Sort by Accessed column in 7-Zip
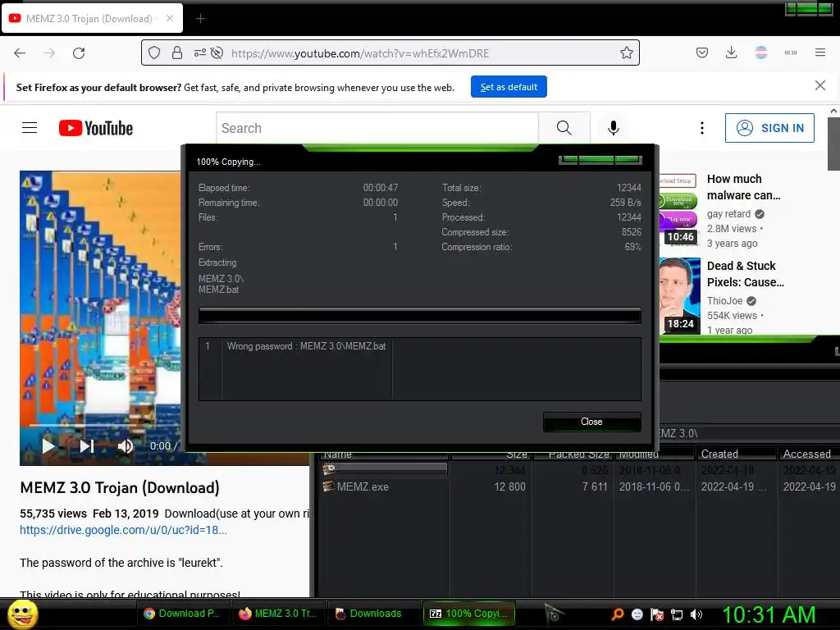Screen dimensions: 840x630 (x=807, y=454)
